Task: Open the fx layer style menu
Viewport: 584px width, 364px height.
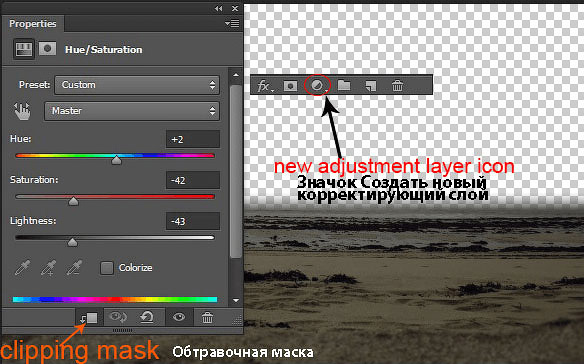Action: pos(265,86)
